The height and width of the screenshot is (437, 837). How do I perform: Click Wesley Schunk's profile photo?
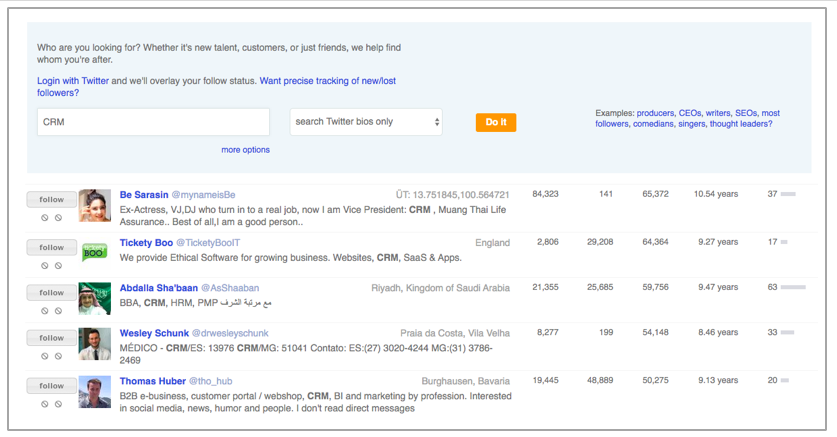[95, 344]
